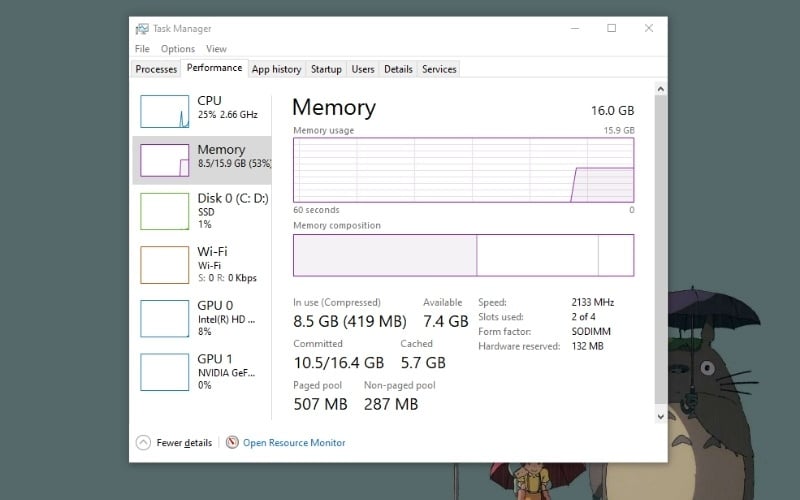800x500 pixels.
Task: Click the Open Resource Monitor link
Action: coord(294,443)
